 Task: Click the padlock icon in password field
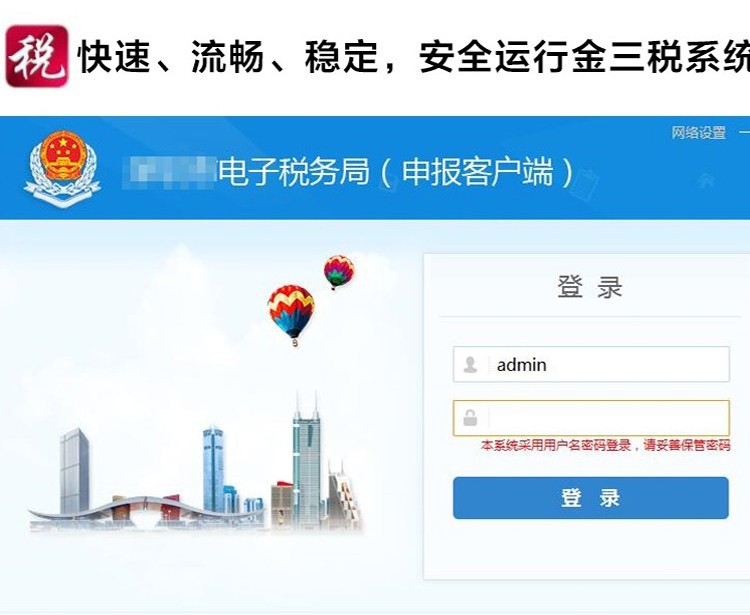470,418
